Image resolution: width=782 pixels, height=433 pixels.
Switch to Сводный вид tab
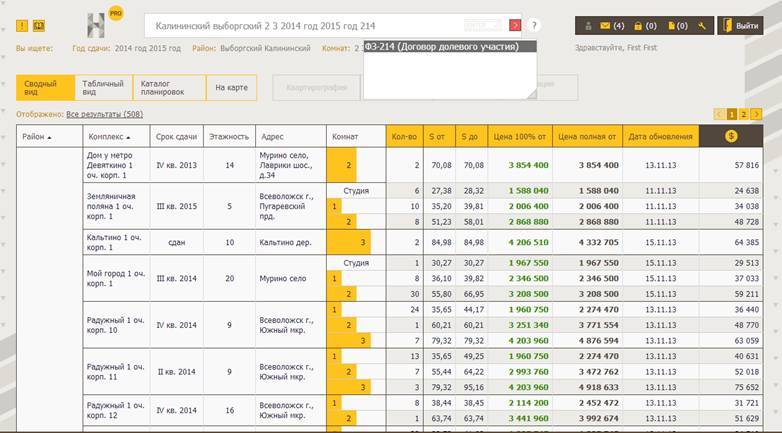pos(45,88)
